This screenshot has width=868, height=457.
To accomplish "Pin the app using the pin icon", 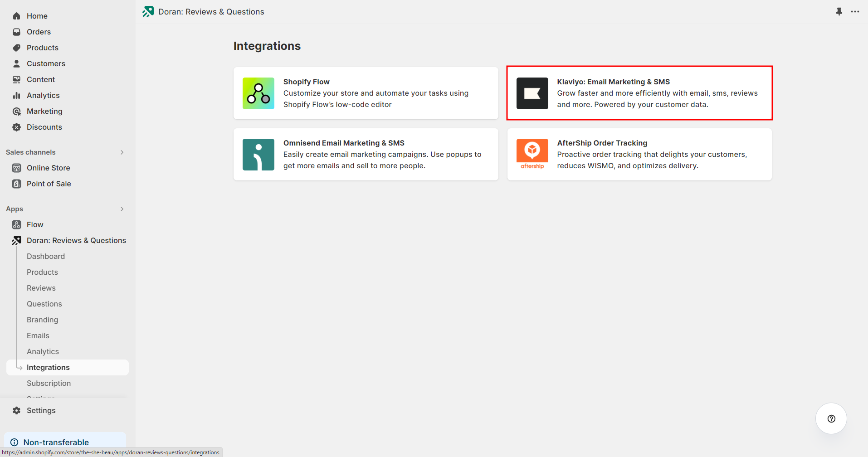I will point(839,12).
